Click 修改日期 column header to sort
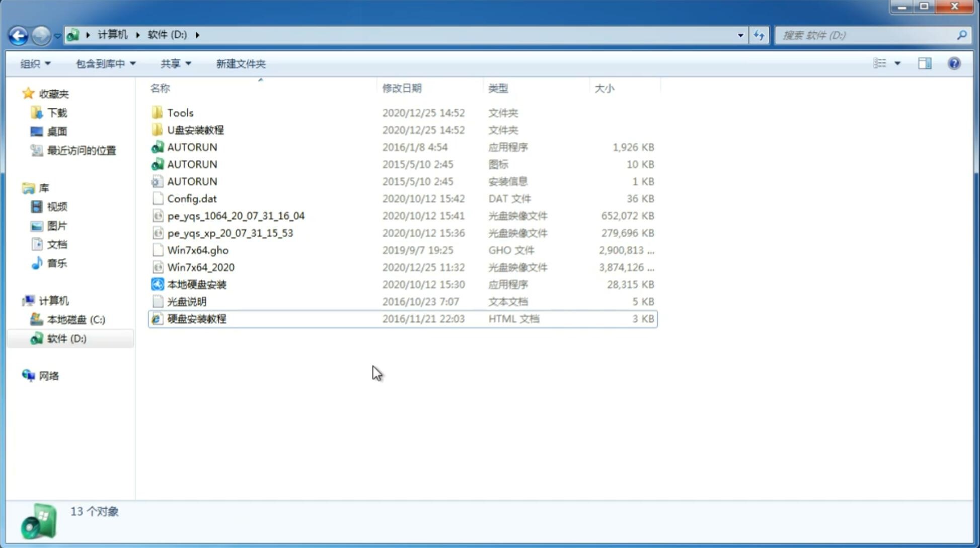Viewport: 980px width, 548px height. [x=401, y=88]
